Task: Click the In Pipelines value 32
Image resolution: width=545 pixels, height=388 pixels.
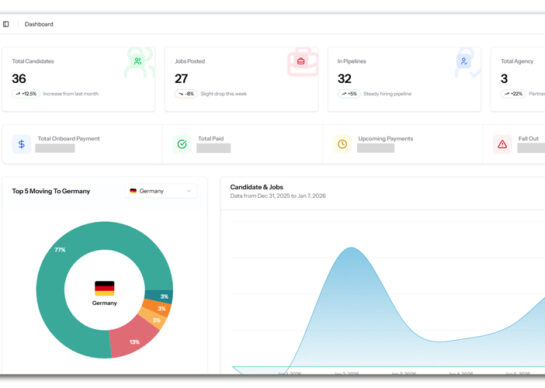Action: pyautogui.click(x=344, y=79)
